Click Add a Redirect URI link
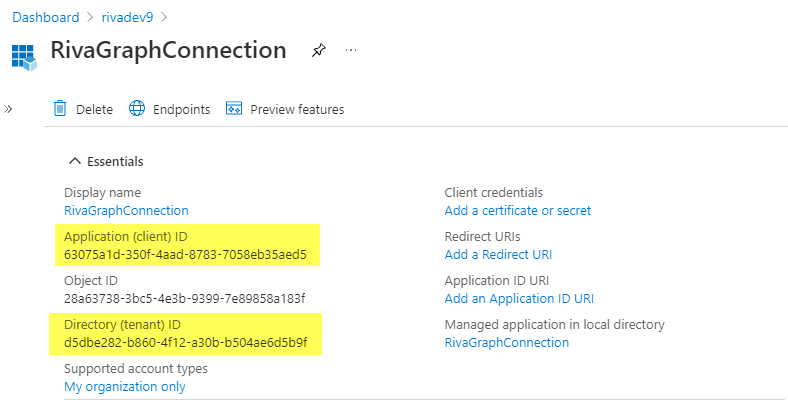Viewport: 788px width, 409px height. pos(498,254)
